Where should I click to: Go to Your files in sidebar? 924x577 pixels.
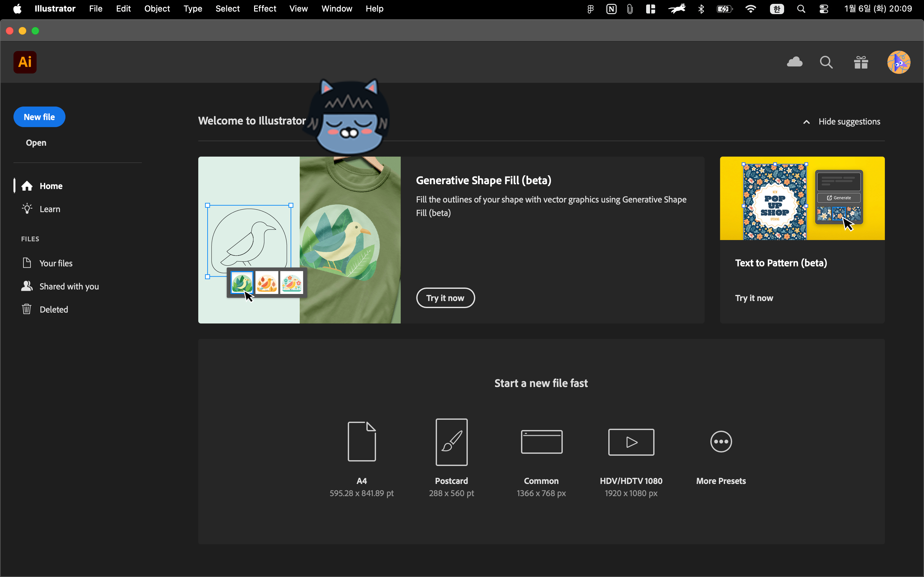pyautogui.click(x=56, y=263)
